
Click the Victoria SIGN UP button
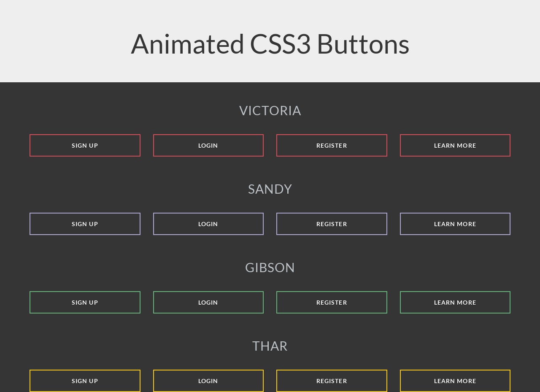coord(85,145)
